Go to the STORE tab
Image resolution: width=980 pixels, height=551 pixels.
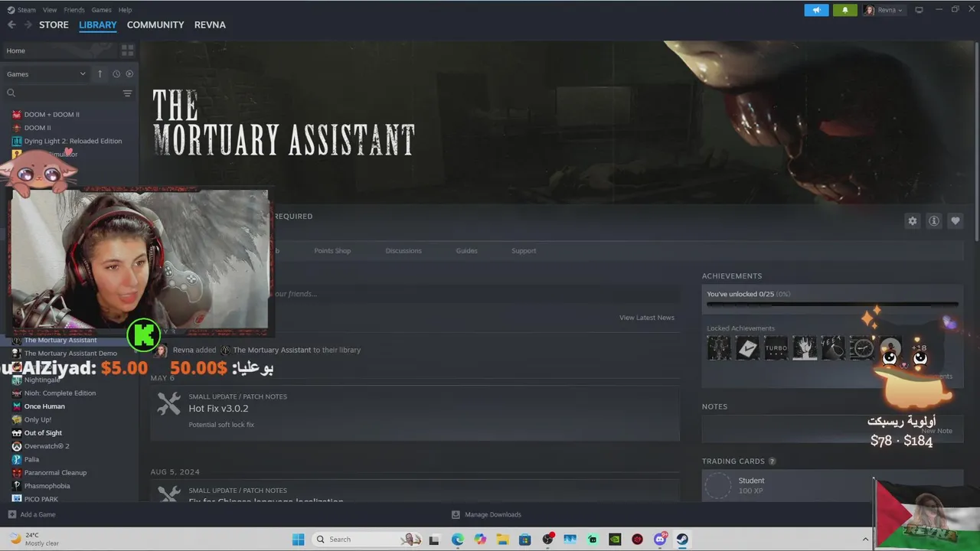pyautogui.click(x=54, y=24)
